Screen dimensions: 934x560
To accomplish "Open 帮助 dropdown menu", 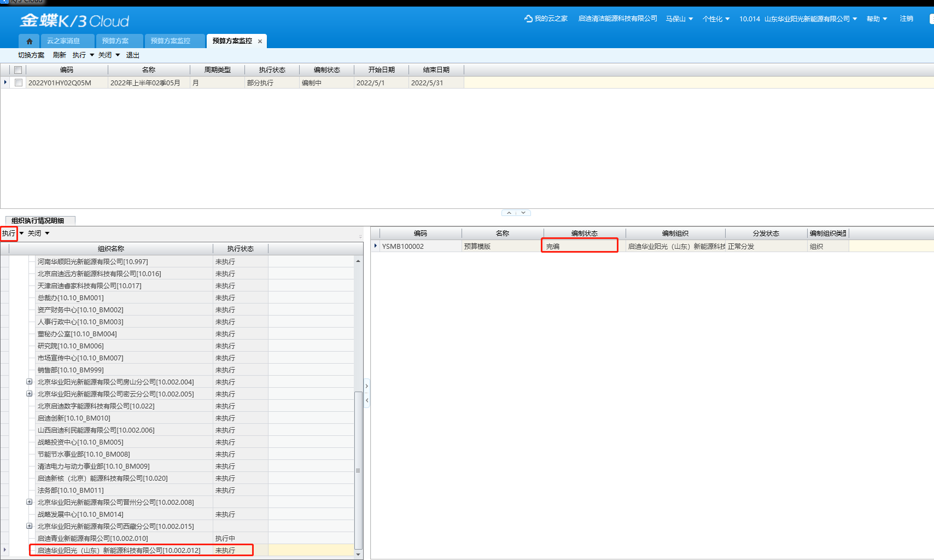I will [877, 19].
